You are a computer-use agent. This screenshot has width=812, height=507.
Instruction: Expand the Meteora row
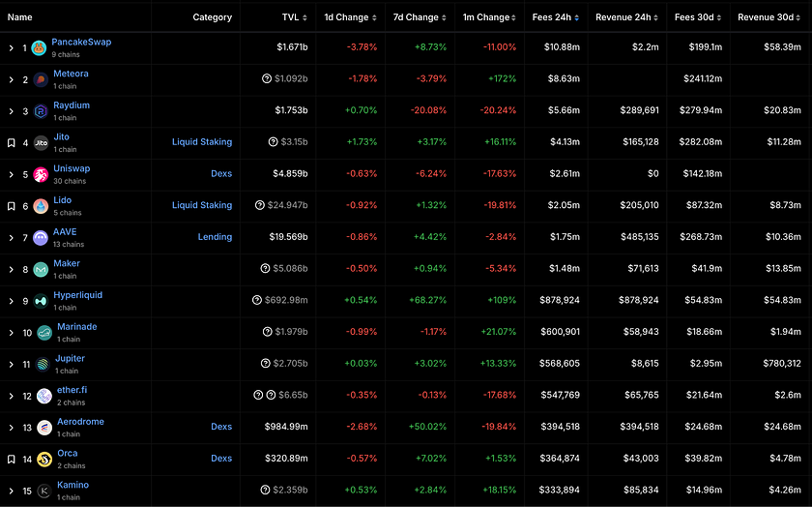coord(11,79)
